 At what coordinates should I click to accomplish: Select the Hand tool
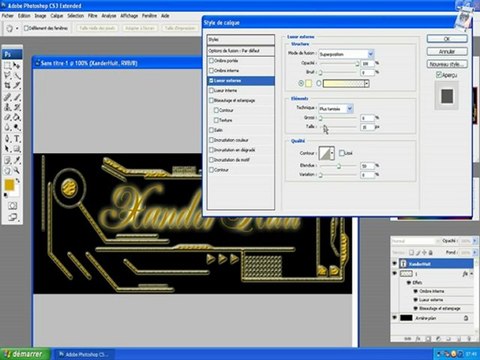(x=7, y=171)
